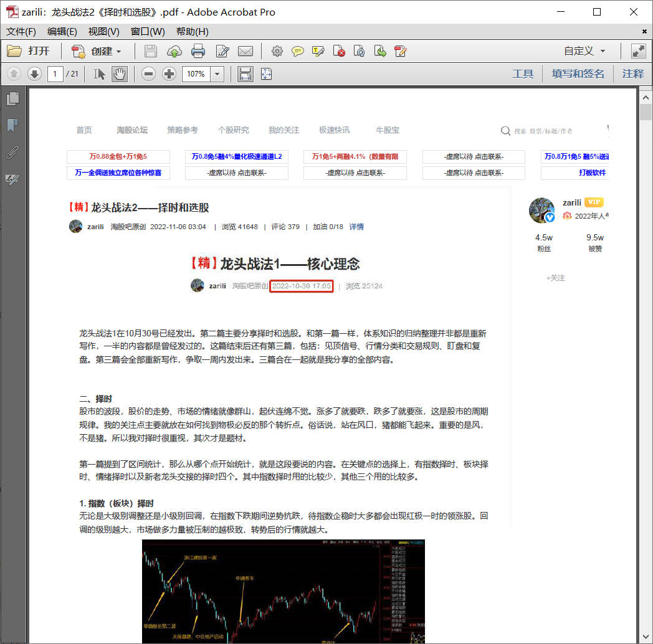Image resolution: width=653 pixels, height=644 pixels.
Task: Choose the Hand pan tool
Action: pos(120,74)
